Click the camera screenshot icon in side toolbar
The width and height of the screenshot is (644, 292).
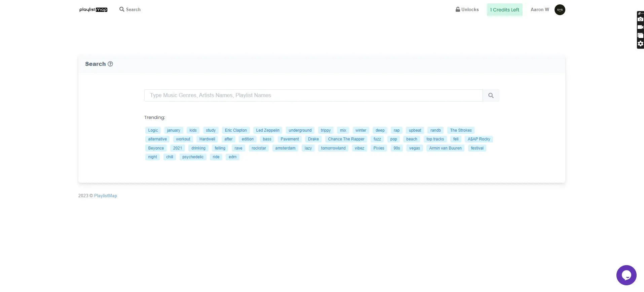click(x=640, y=19)
